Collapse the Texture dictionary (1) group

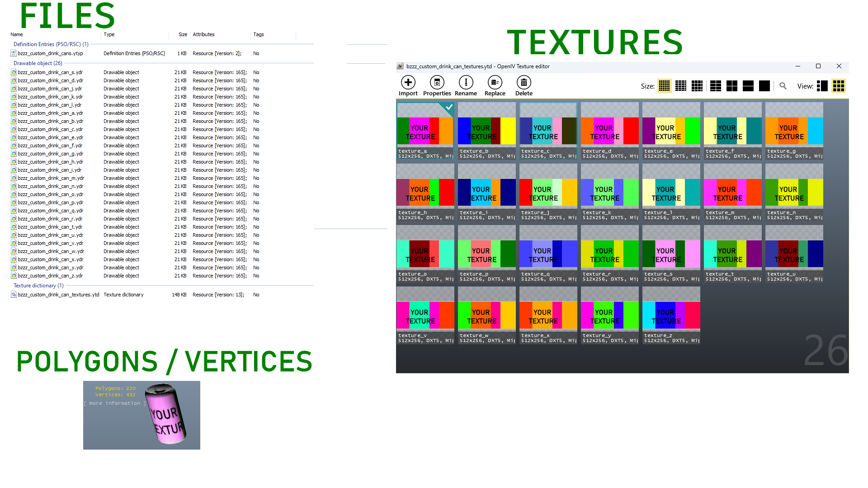(x=38, y=286)
